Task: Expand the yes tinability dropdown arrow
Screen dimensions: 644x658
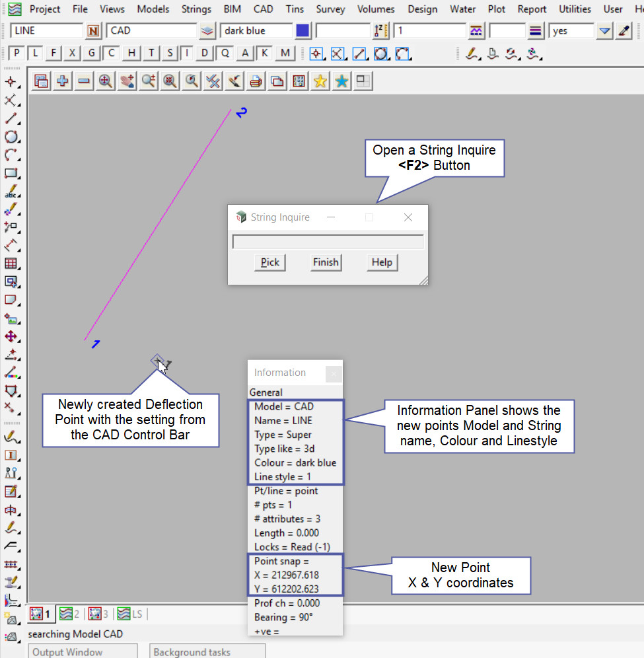Action: 604,31
